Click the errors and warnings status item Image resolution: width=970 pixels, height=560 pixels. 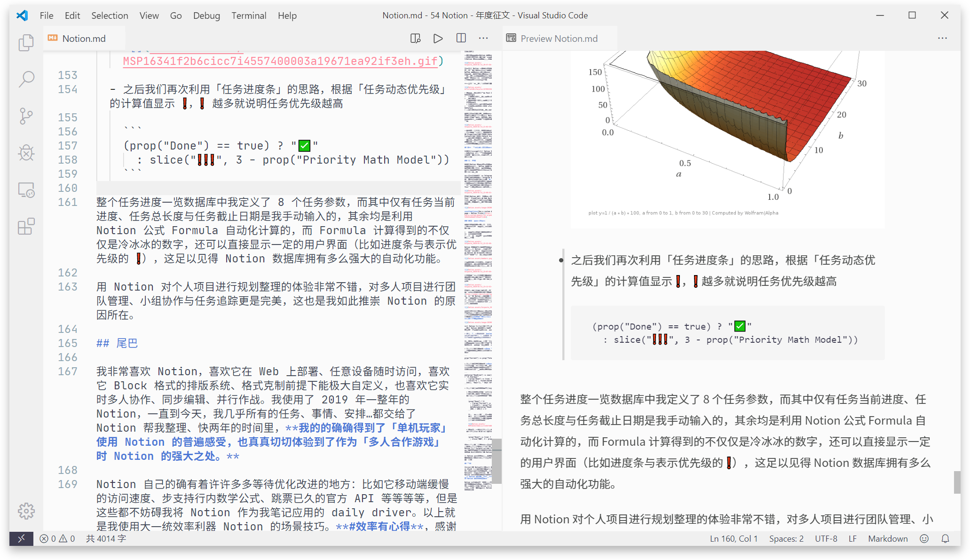[x=57, y=539]
